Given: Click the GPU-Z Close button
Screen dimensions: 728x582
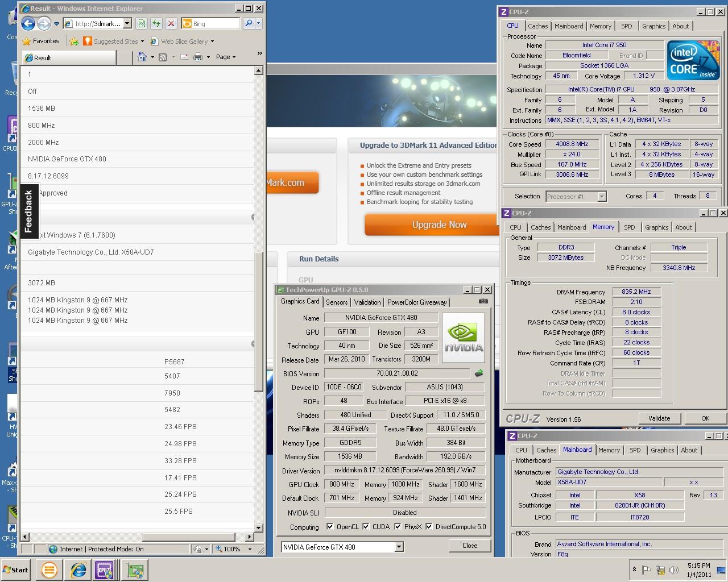Looking at the screenshot, I should coord(470,546).
